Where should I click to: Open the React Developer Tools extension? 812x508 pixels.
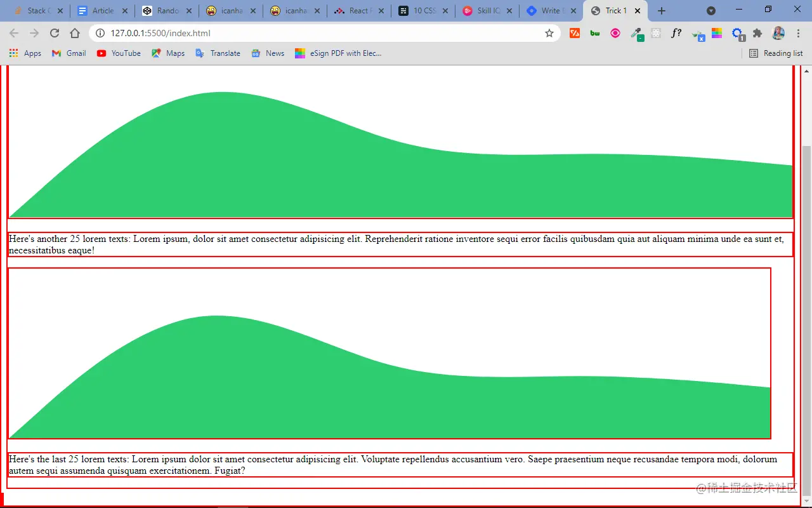pos(656,33)
